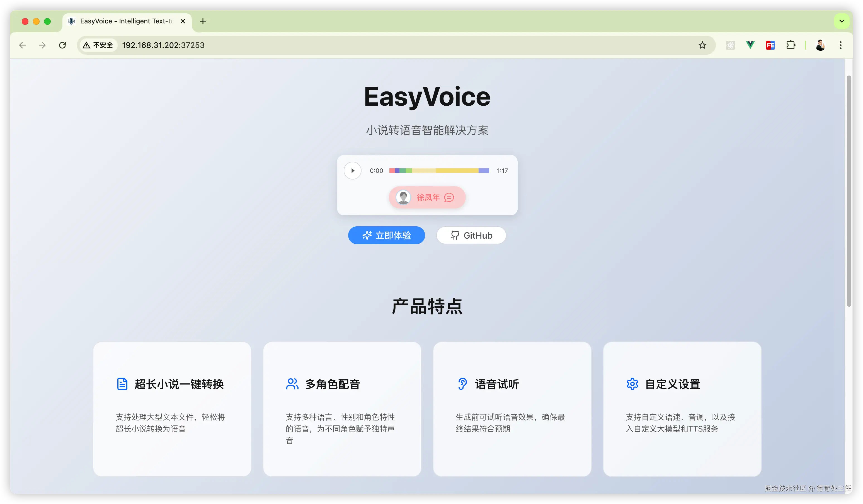This screenshot has width=863, height=504.
Task: Open the Extensions puzzle menu
Action: click(x=791, y=45)
